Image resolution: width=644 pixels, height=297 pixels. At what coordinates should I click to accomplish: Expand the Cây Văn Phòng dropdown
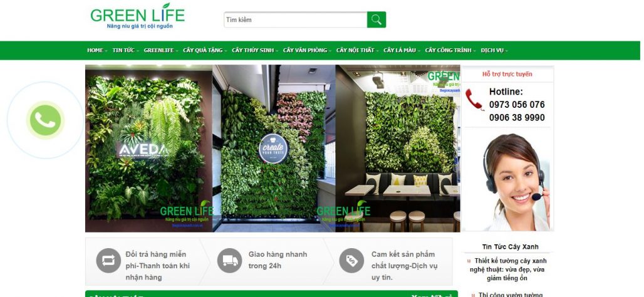tap(307, 51)
